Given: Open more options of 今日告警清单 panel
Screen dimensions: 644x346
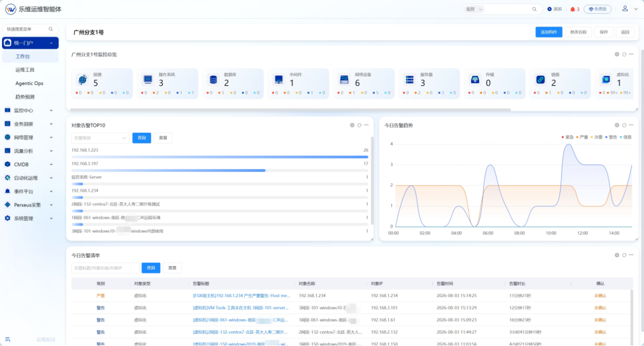Looking at the screenshot, I should pos(631,255).
